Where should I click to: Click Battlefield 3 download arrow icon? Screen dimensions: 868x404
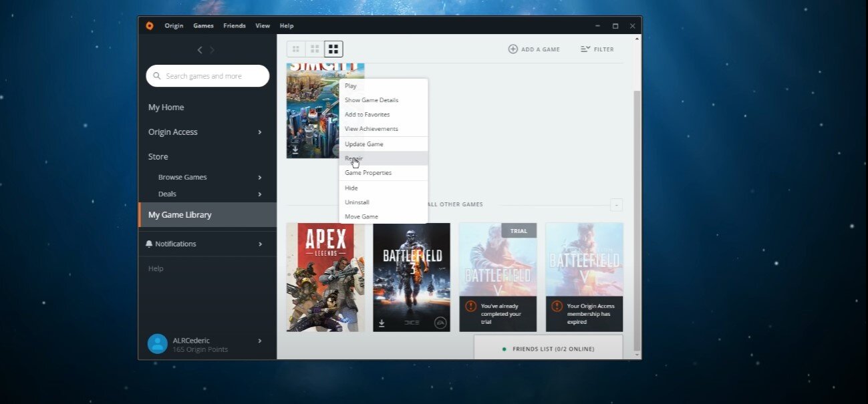[382, 323]
